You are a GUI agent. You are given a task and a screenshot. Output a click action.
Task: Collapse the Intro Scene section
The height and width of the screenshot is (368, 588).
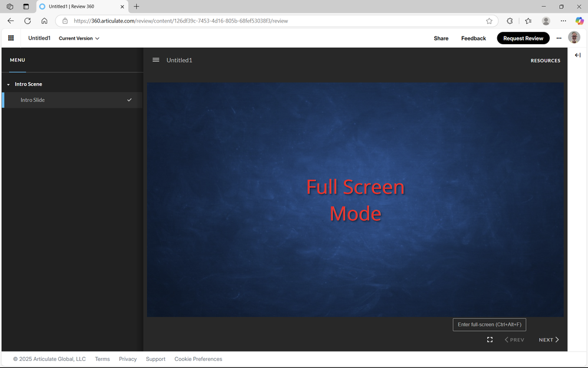8,84
